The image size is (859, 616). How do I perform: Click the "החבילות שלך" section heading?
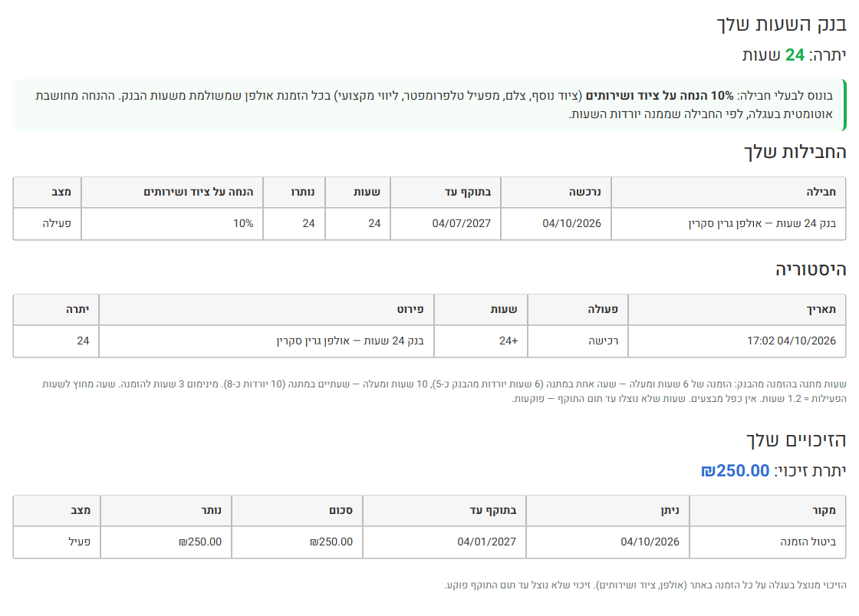click(x=795, y=152)
